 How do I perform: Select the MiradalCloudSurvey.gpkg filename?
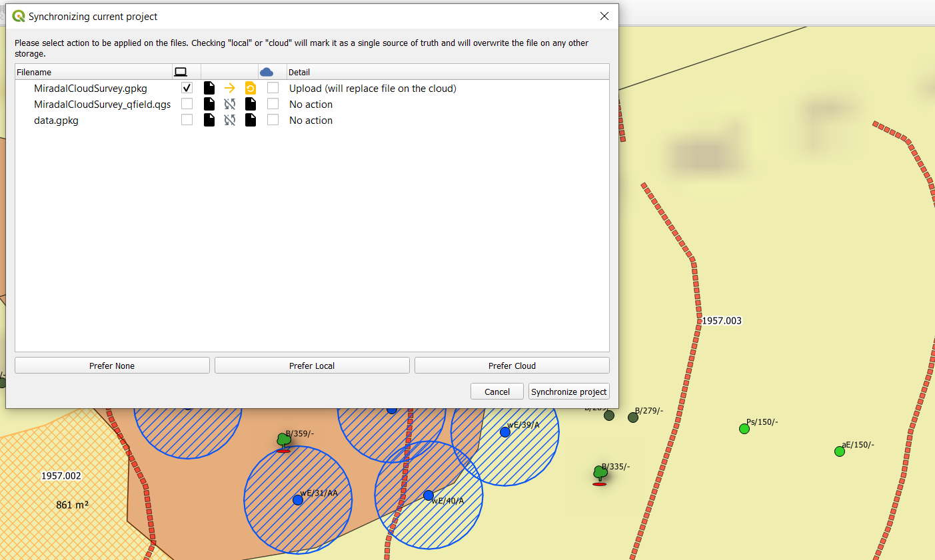pyautogui.click(x=91, y=89)
